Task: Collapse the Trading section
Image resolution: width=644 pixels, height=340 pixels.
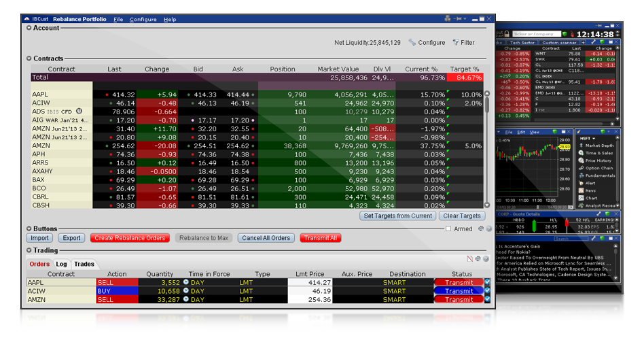Action: tap(29, 250)
